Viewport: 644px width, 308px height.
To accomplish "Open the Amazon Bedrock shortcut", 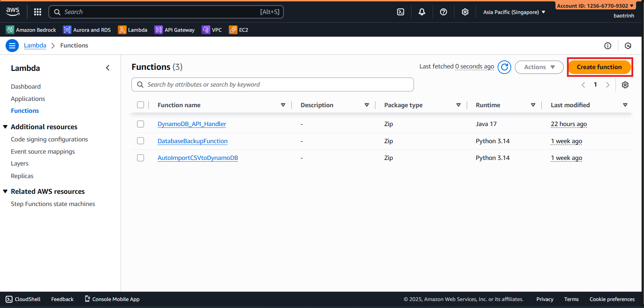I will point(31,30).
